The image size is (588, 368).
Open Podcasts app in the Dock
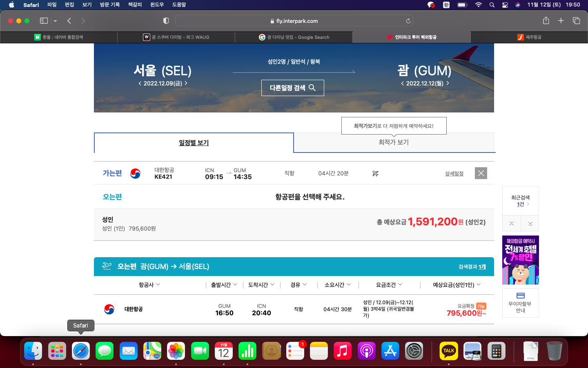pos(367,351)
